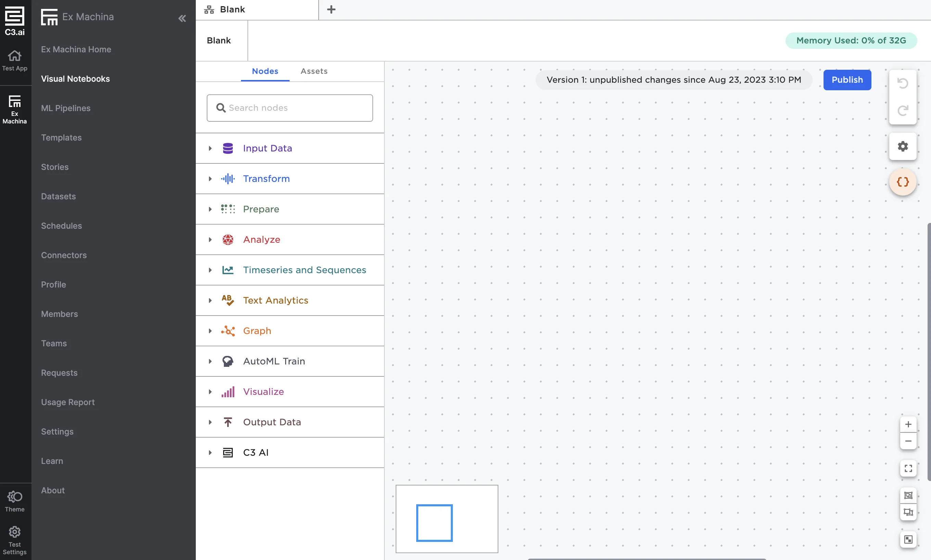Expand the AutoML Train category
The height and width of the screenshot is (560, 931).
point(210,361)
